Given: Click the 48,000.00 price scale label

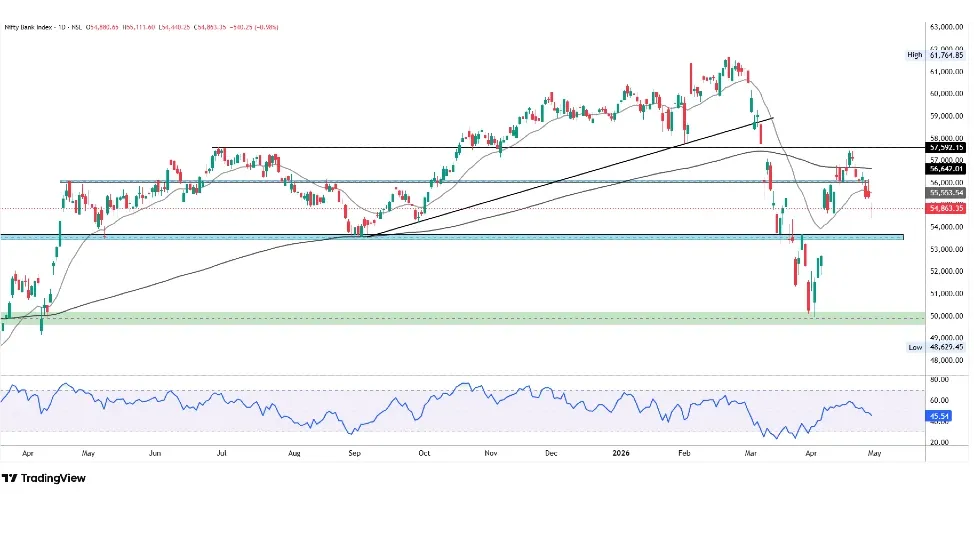Looking at the screenshot, I should 946,360.
